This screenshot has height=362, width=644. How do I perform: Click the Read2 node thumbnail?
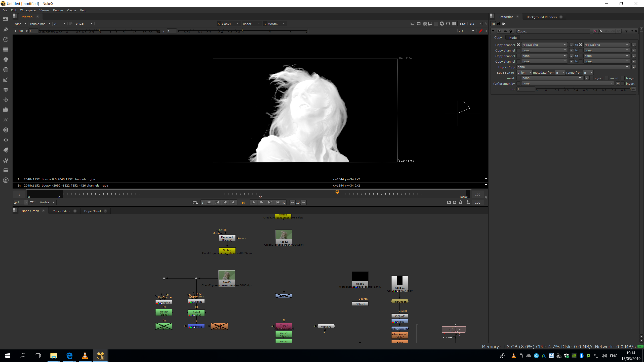point(284,235)
